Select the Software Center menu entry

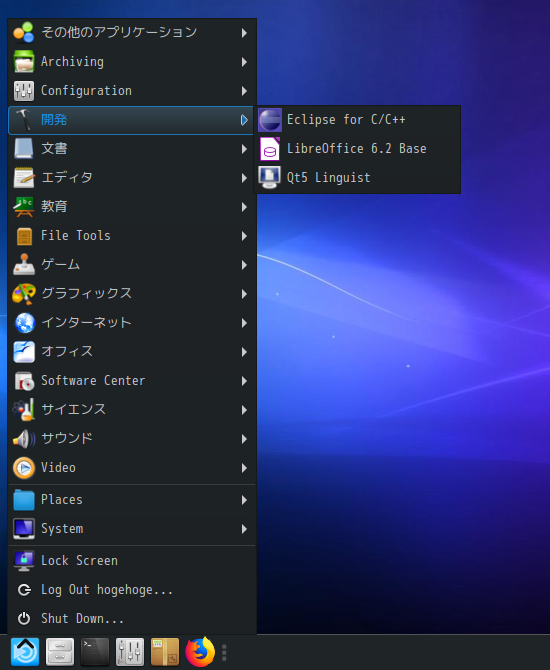click(x=132, y=381)
